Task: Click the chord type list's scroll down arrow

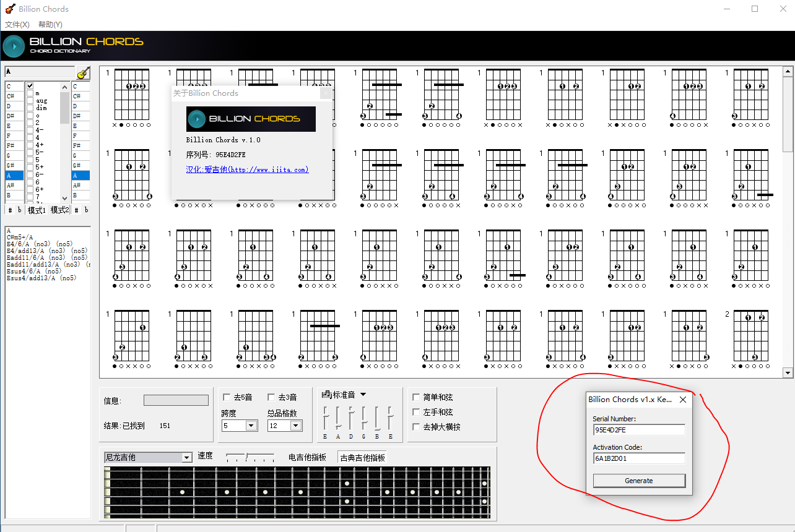Action: click(x=65, y=199)
